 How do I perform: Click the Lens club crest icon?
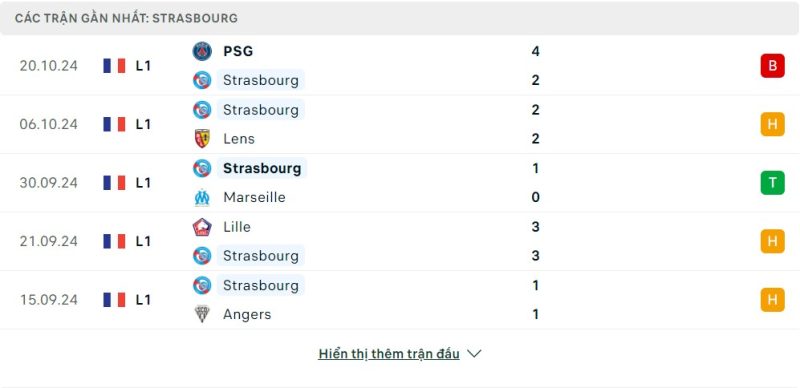pos(202,138)
